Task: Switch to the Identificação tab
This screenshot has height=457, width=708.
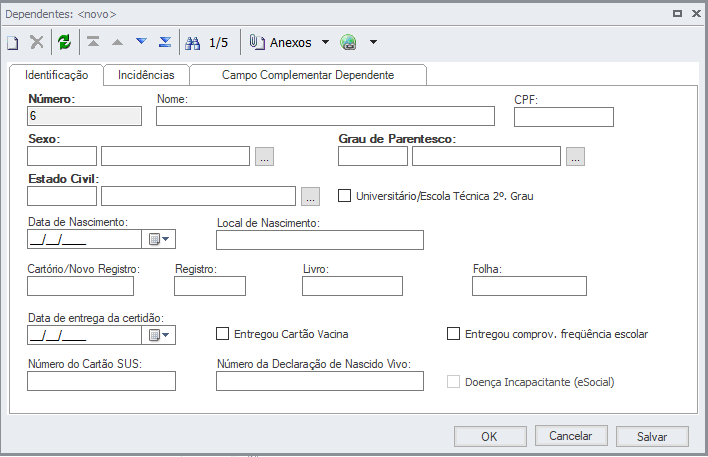Action: click(x=56, y=75)
